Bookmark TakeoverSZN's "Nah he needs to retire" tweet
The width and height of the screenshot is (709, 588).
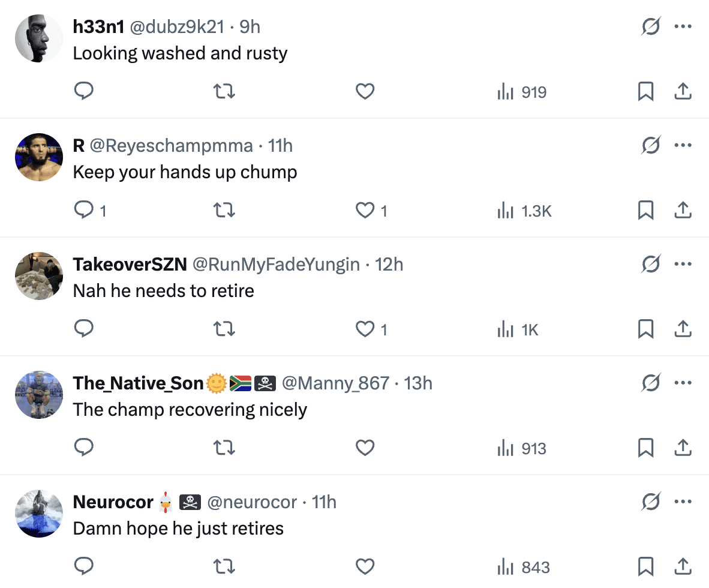pyautogui.click(x=645, y=329)
